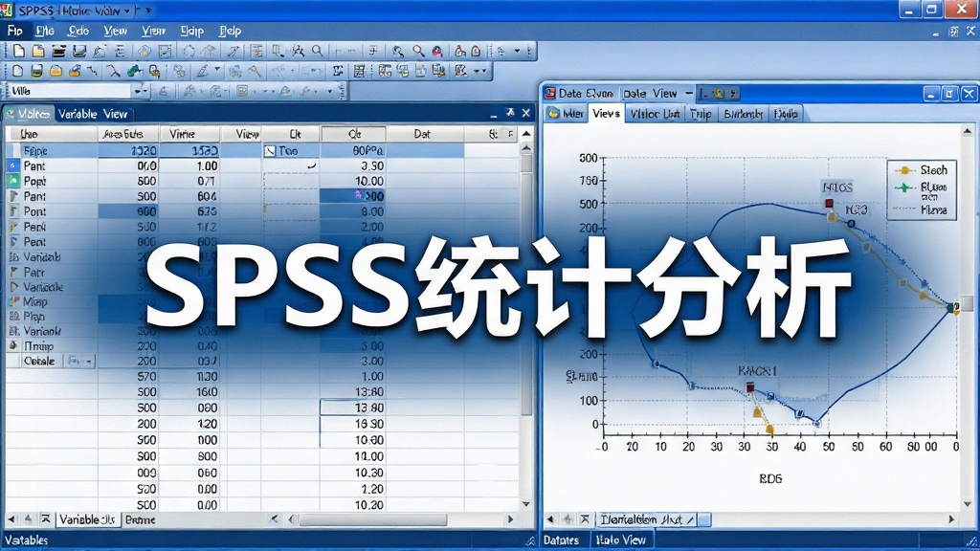Click the red square marker labeled RAIG81
Image resolution: width=980 pixels, height=551 pixels.
coord(750,388)
